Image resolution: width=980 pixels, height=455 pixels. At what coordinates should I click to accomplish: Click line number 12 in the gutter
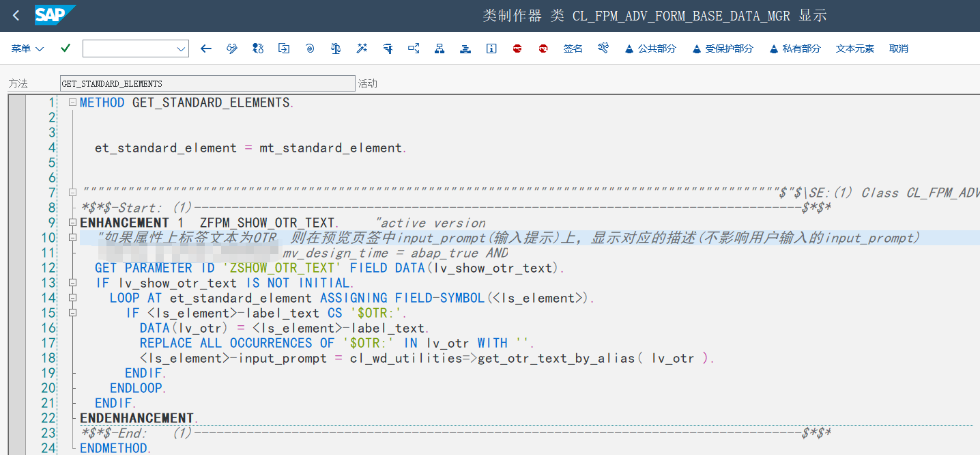[48, 268]
